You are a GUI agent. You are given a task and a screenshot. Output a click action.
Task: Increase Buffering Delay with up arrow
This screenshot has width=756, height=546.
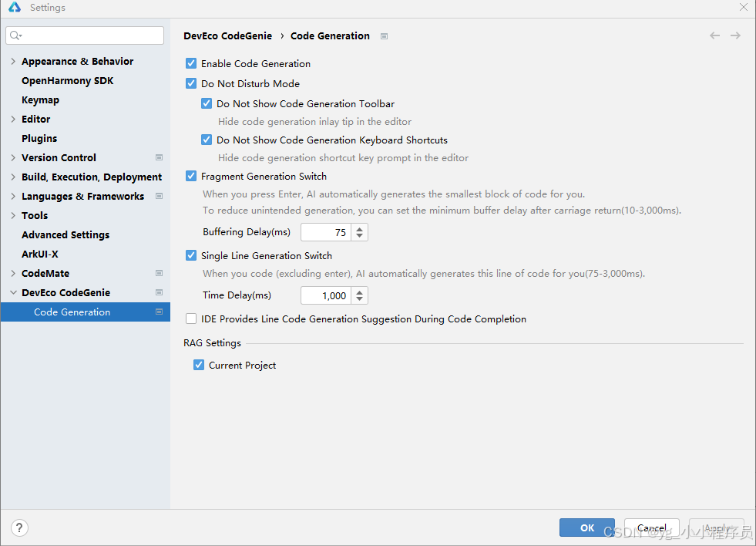(x=360, y=228)
